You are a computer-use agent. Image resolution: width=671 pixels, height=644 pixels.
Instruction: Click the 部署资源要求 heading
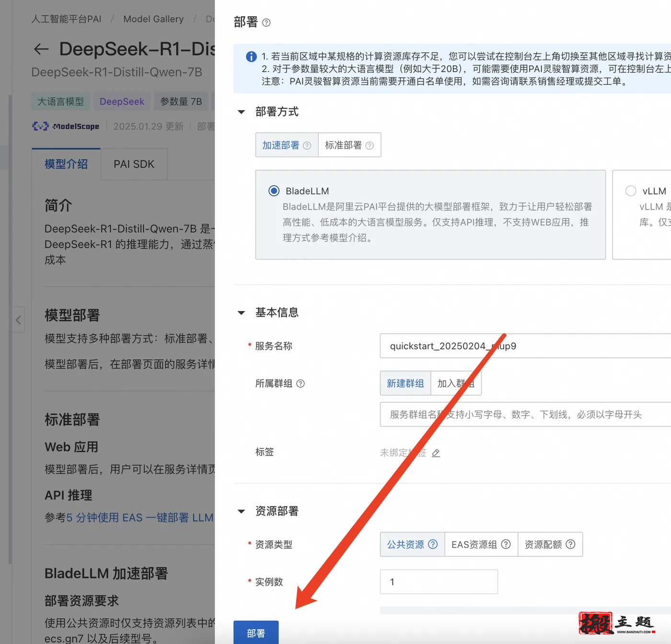tap(81, 601)
